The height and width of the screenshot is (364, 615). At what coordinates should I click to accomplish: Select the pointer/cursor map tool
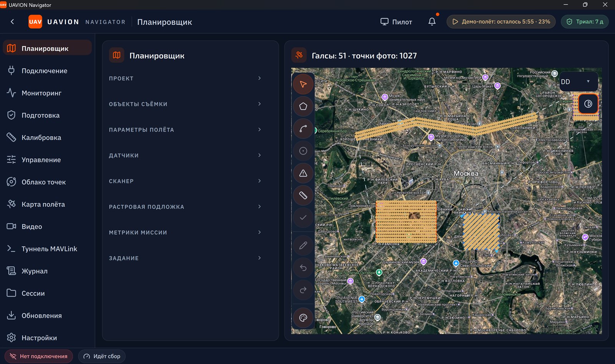pos(303,84)
